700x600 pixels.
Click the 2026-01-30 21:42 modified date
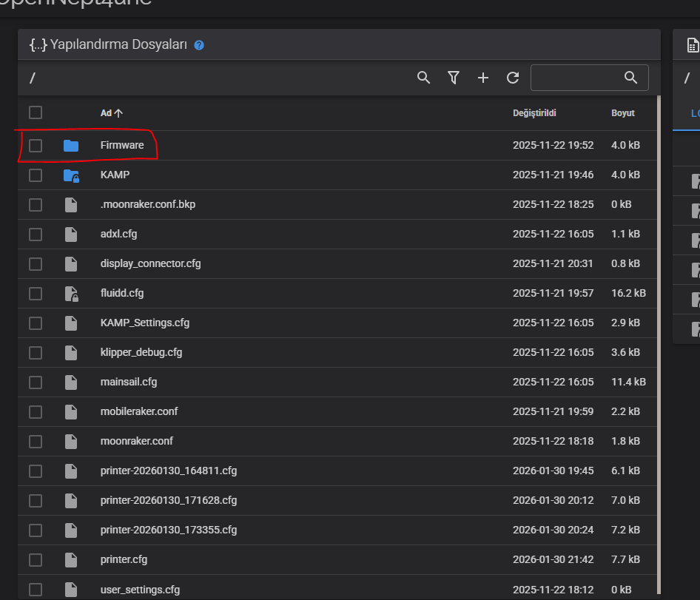553,559
